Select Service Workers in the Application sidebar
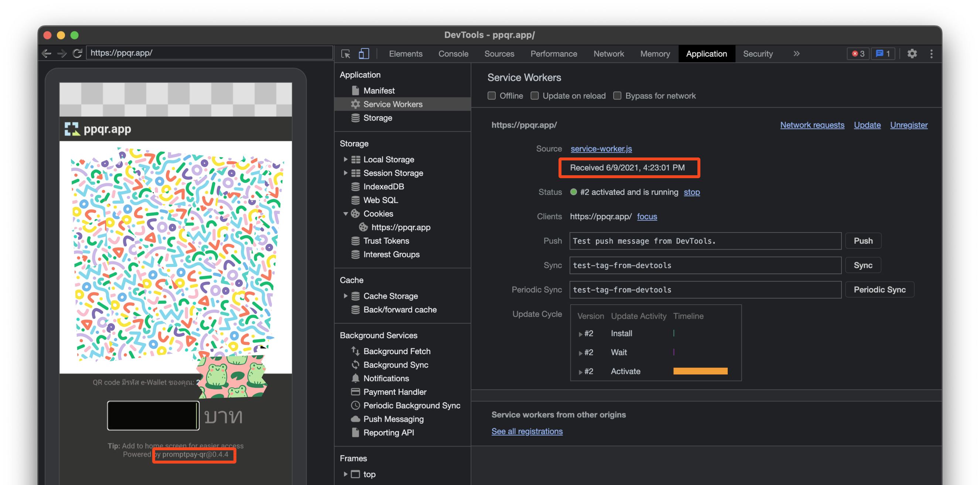 coord(393,104)
